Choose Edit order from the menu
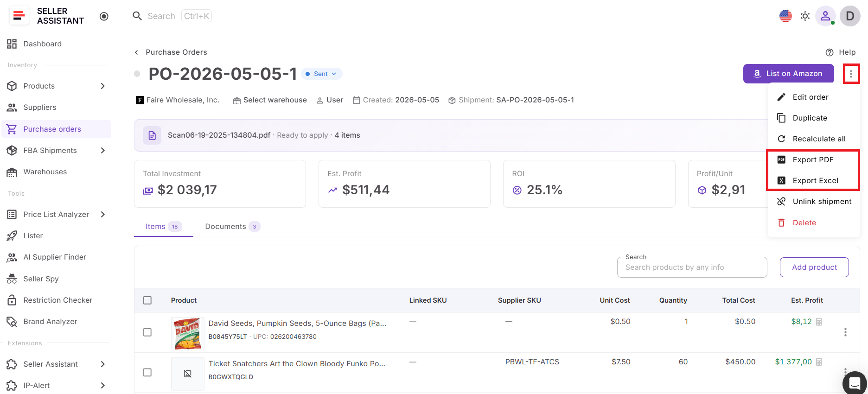The image size is (868, 394). [814, 97]
